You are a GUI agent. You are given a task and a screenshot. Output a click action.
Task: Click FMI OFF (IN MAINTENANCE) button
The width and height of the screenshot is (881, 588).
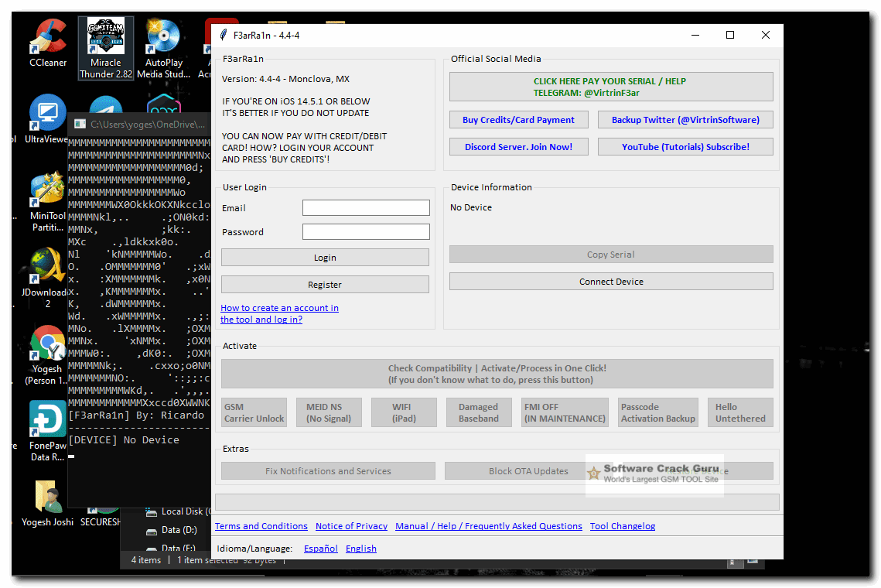click(565, 412)
